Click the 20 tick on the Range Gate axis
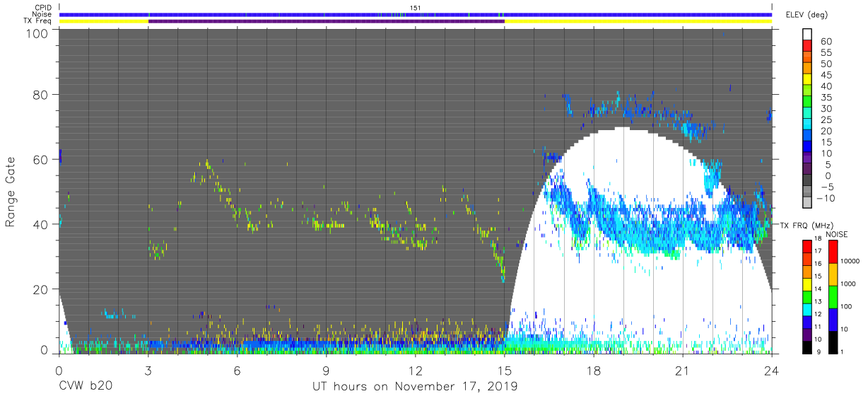This screenshot has height=401, width=868. pos(41,289)
